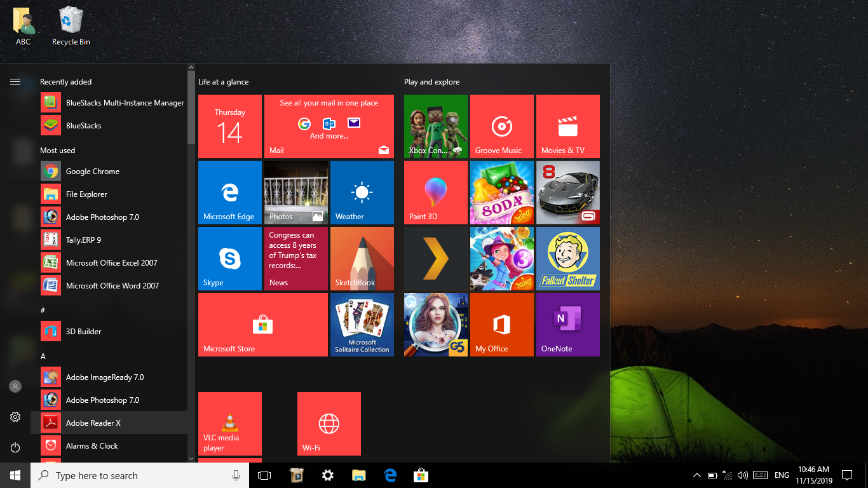Open the Microsoft Store tile
868x488 pixels.
263,325
